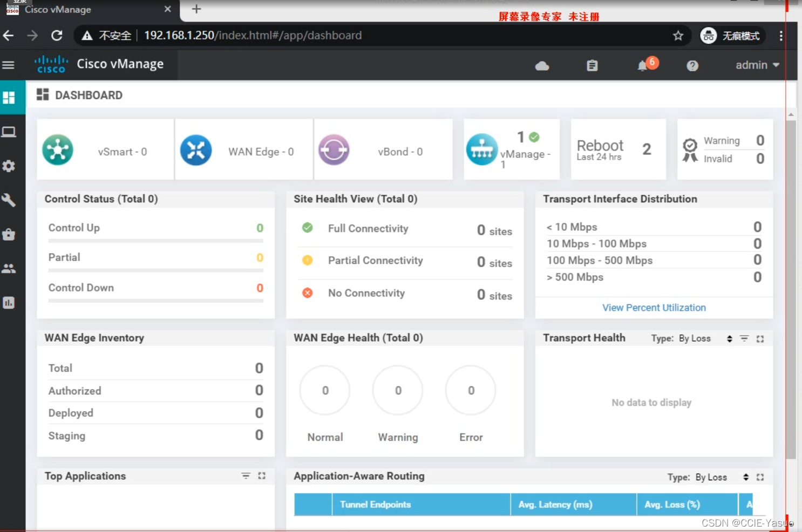Open Transport Health filter icon
The image size is (802, 532).
744,339
